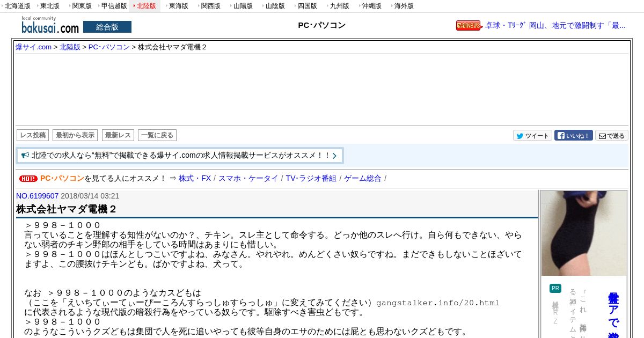Image resolution: width=644 pixels, height=338 pixels.
Task: Open the 東海版 region tab
Action: [178, 6]
